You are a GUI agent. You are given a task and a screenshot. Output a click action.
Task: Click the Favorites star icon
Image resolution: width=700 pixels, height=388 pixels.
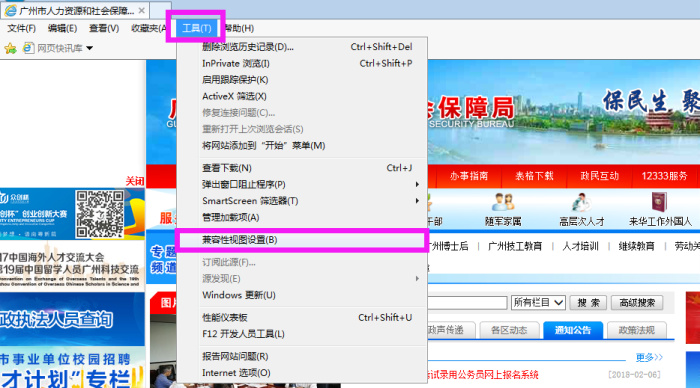tap(10, 48)
